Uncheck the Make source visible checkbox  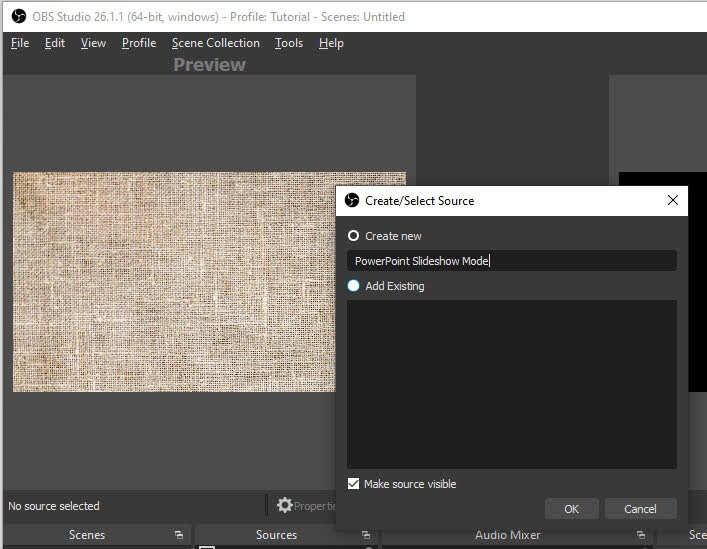pyautogui.click(x=353, y=484)
